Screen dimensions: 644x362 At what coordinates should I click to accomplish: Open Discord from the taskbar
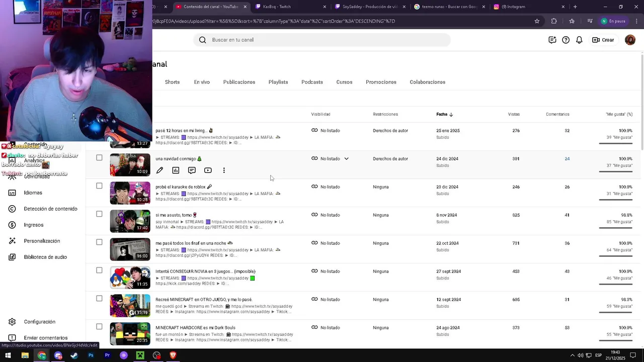[58, 355]
